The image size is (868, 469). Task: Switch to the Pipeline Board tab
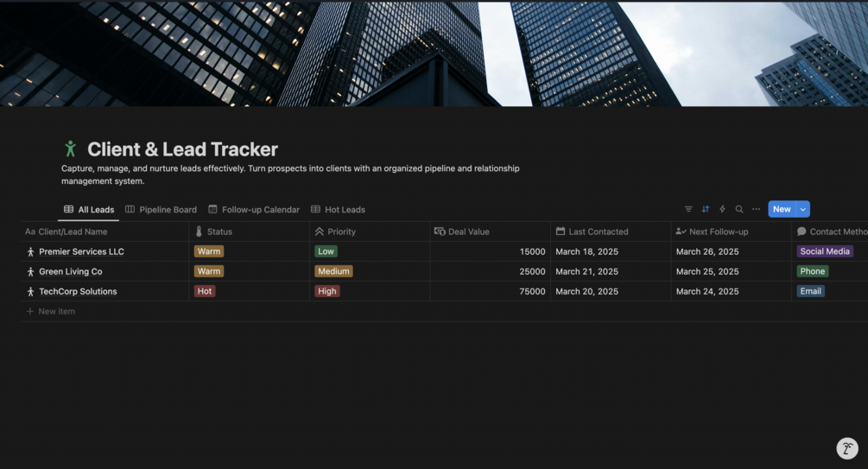162,209
